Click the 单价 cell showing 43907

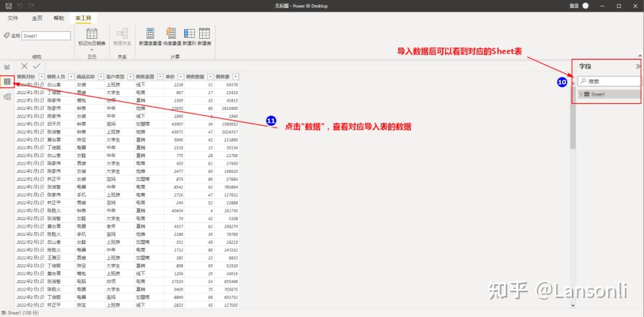coord(174,124)
